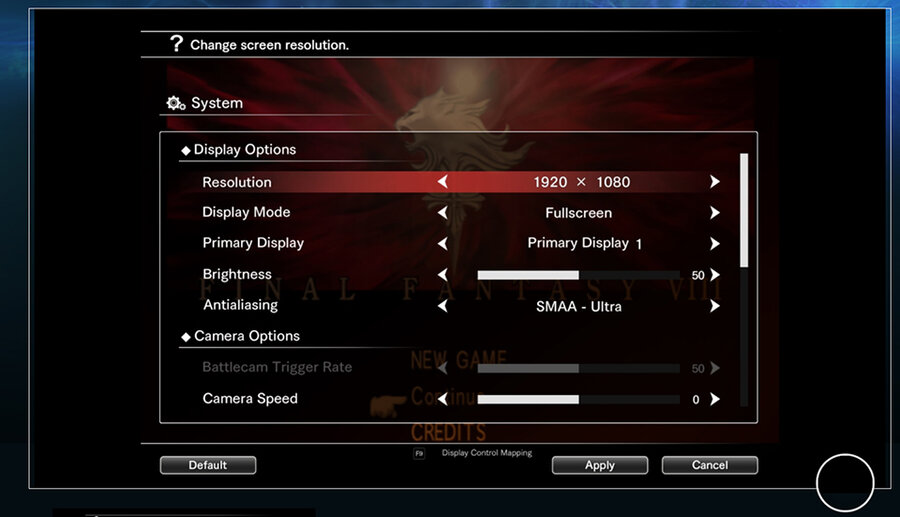Click left arrow for Primary Display
The width and height of the screenshot is (900, 517).
[443, 244]
